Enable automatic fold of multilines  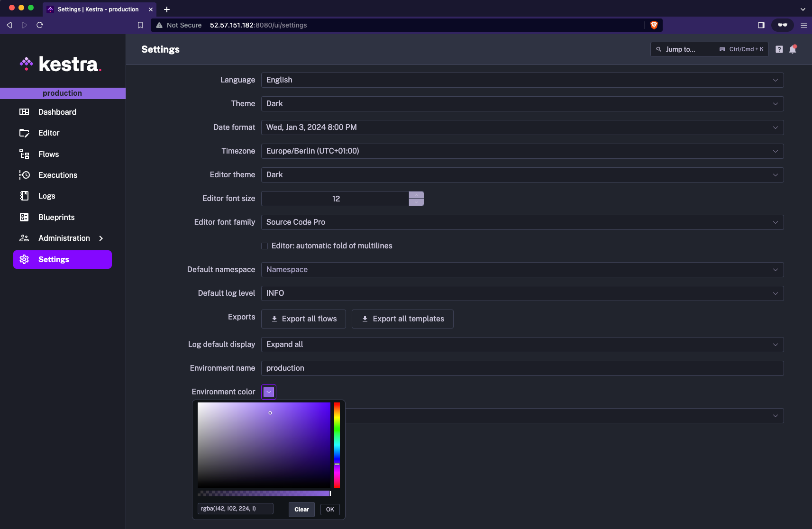click(265, 246)
